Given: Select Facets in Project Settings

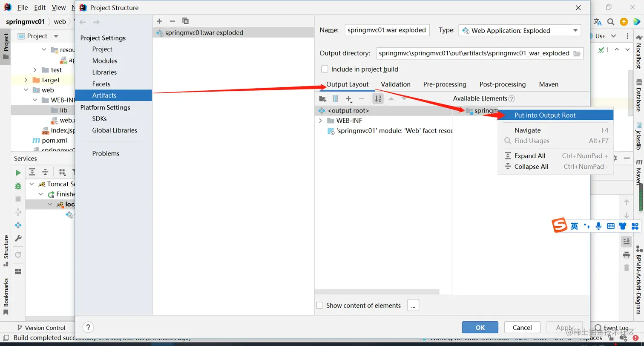Looking at the screenshot, I should pyautogui.click(x=101, y=84).
